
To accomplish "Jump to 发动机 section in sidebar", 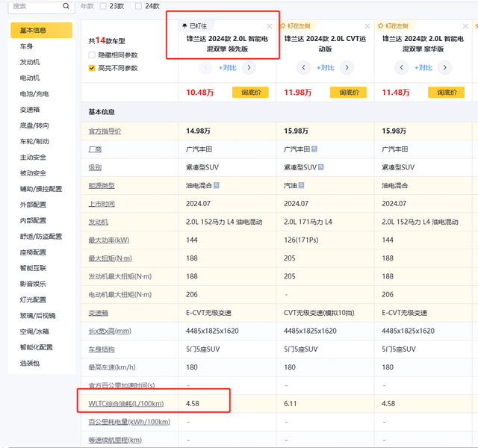I will click(x=30, y=62).
